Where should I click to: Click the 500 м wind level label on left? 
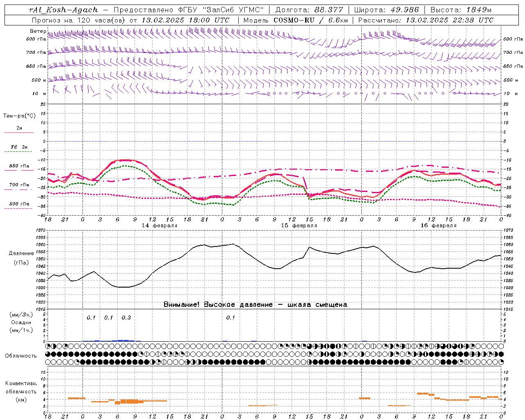pos(39,80)
